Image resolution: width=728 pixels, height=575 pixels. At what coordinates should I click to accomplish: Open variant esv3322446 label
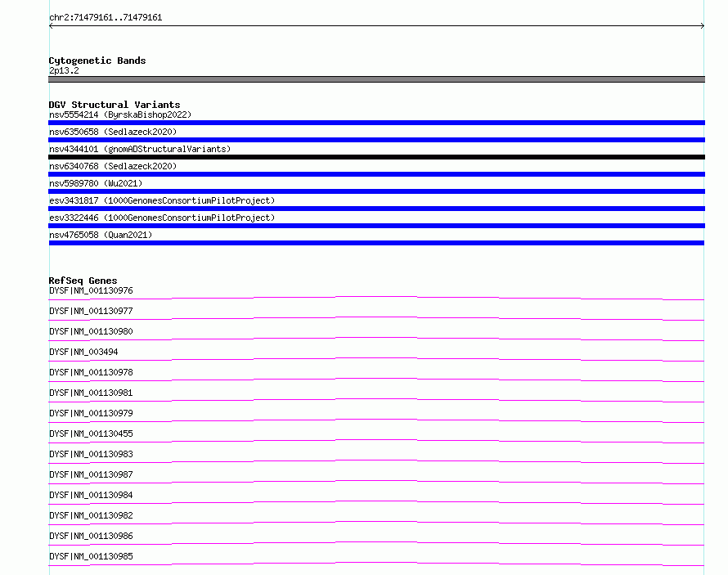coord(162,218)
